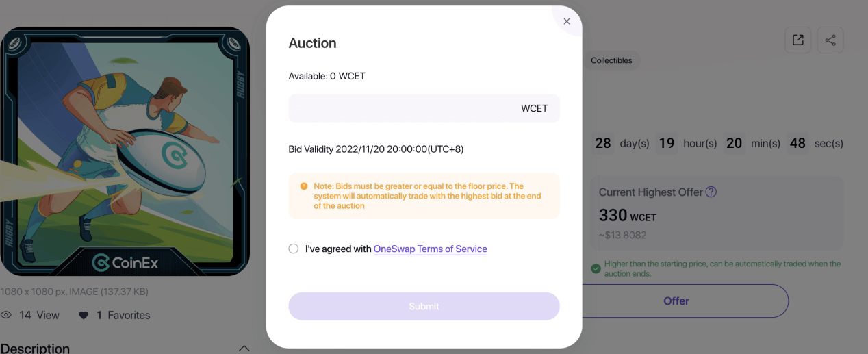The image size is (868, 354).
Task: Click the 19 hours countdown box
Action: [x=667, y=143]
